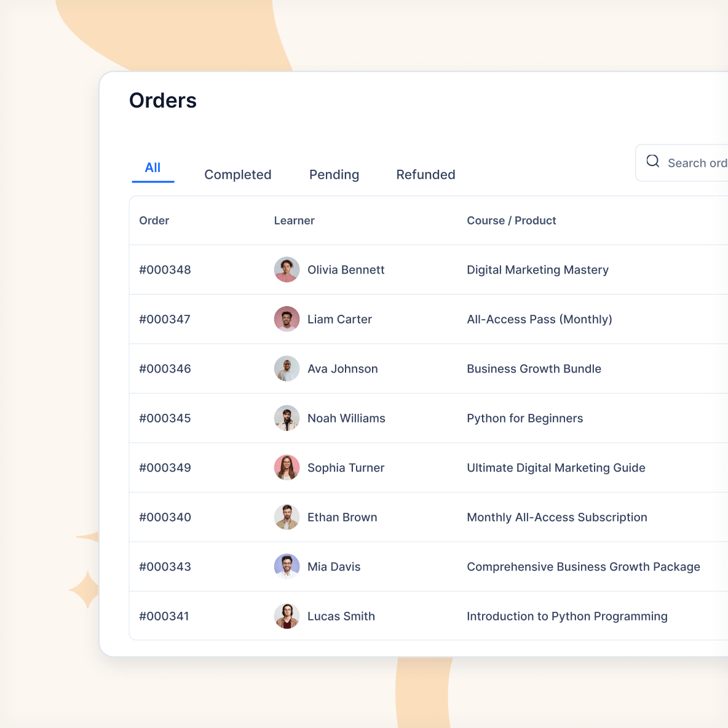Click Monthly All-Access Subscription cell
The image size is (728, 728).
click(x=557, y=517)
